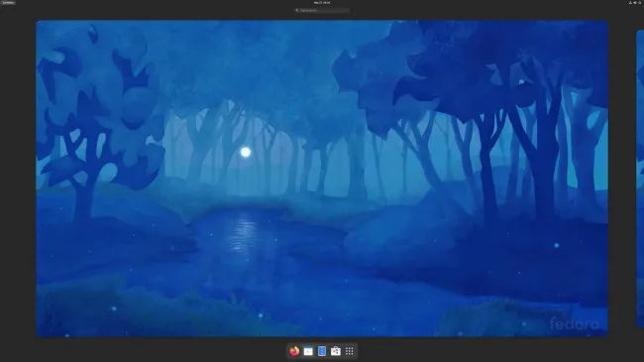644x362 pixels.
Task: Launch Firefox from the dash
Action: (294, 351)
